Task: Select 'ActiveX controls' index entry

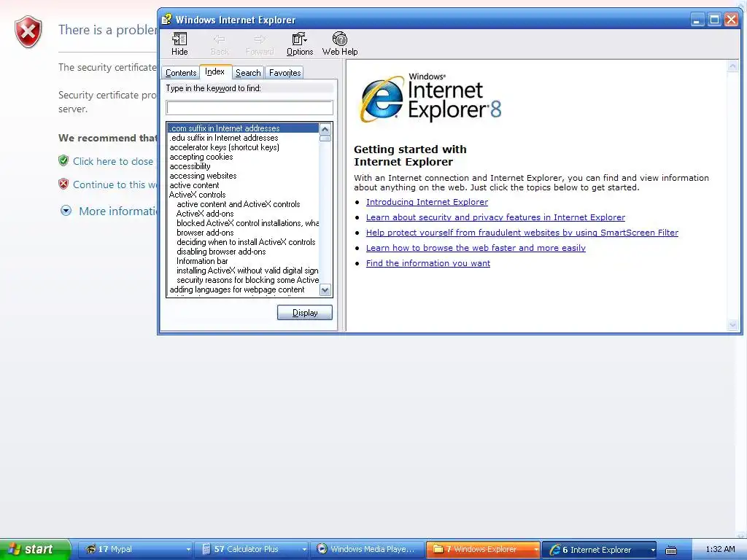Action: pos(244,195)
